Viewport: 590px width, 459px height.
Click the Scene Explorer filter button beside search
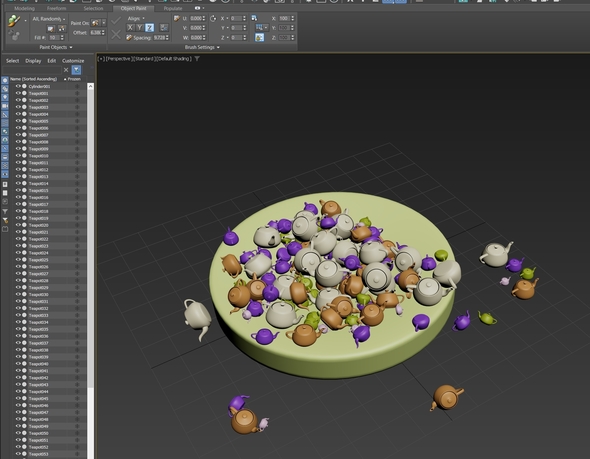[x=76, y=70]
